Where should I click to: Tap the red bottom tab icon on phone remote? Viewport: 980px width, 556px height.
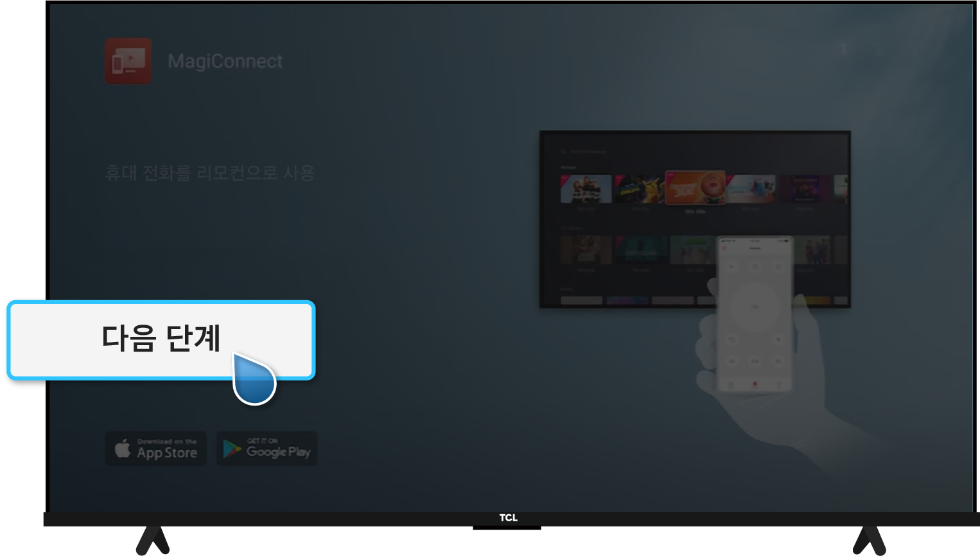click(x=755, y=384)
